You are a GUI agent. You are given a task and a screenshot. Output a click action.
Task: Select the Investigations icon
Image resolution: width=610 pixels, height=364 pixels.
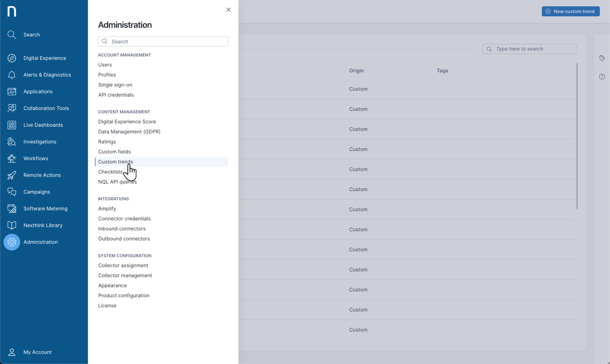pos(11,142)
